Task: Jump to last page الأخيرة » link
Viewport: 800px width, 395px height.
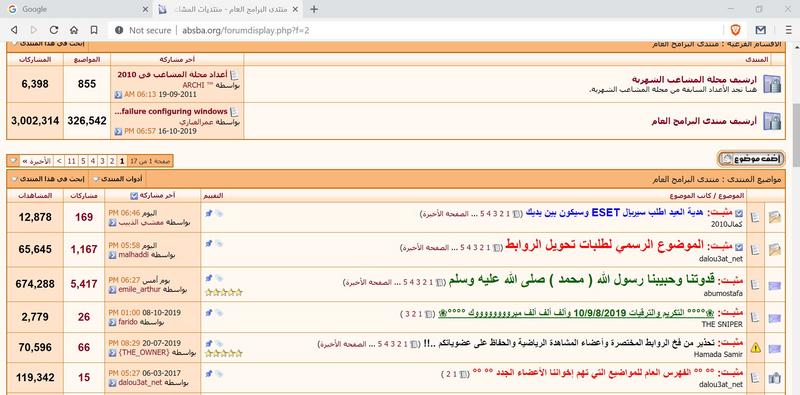Action: click(x=37, y=161)
